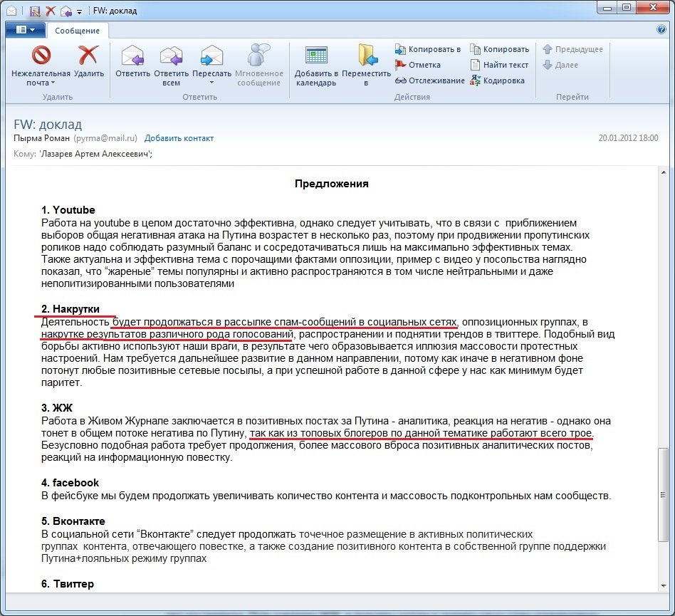Open help via the question mark icon
The width and height of the screenshot is (675, 616).
(660, 31)
